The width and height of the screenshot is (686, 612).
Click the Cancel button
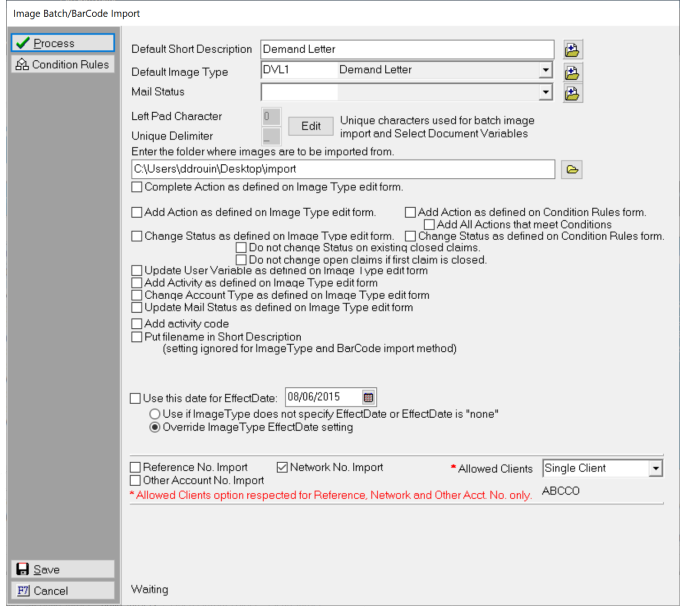(62, 590)
